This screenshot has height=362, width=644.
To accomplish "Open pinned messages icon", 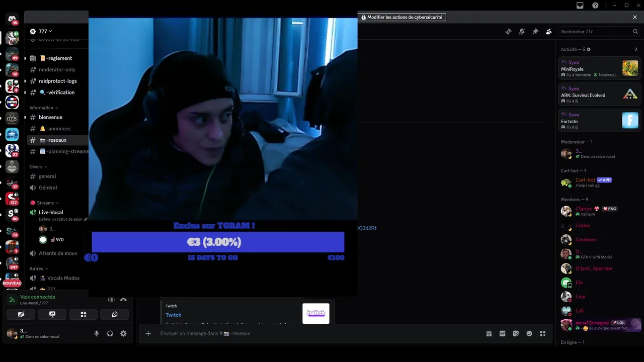I will pyautogui.click(x=535, y=31).
